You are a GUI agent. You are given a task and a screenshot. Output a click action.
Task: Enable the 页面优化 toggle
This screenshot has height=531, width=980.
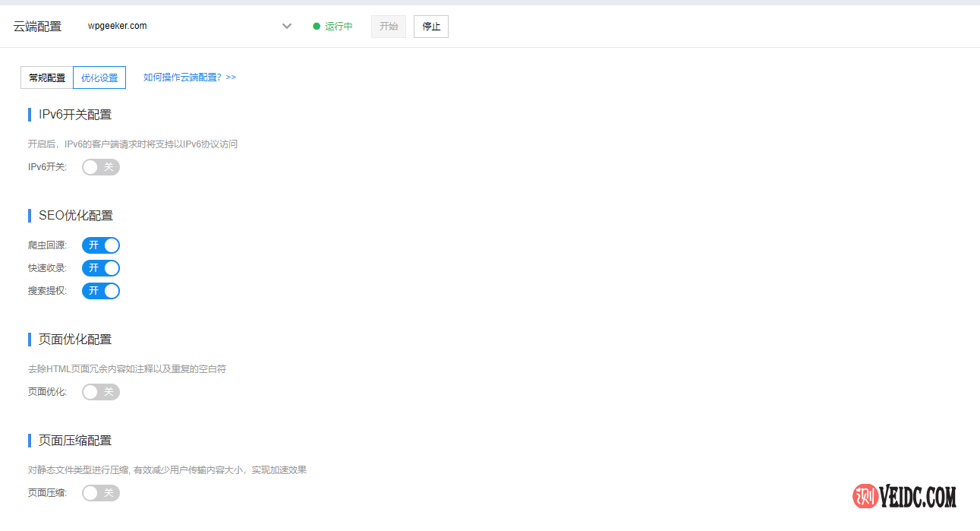(100, 391)
